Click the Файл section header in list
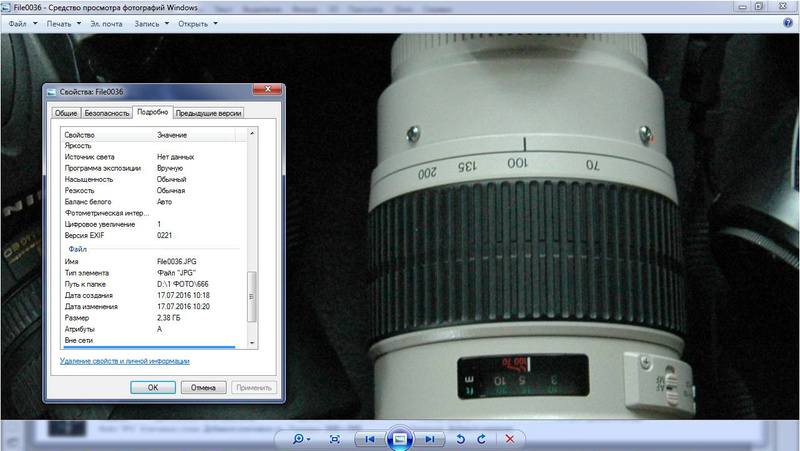The height and width of the screenshot is (451, 800). (78, 249)
